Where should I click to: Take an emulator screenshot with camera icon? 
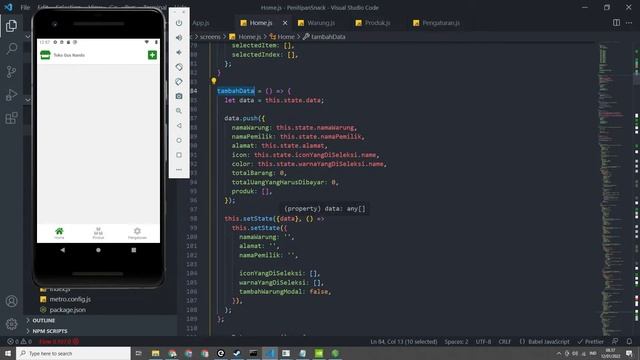click(179, 96)
